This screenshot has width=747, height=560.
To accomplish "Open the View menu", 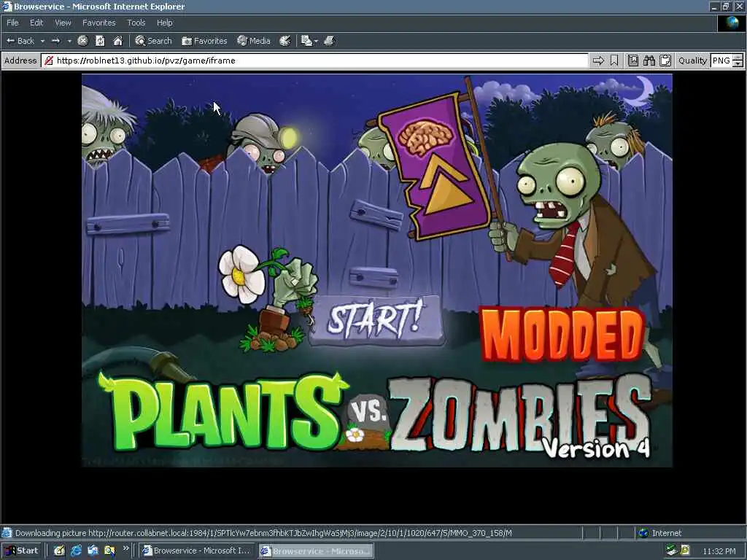I will tap(63, 23).
